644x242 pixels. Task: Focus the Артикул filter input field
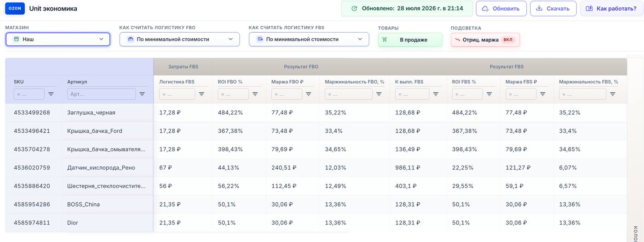pos(101,94)
